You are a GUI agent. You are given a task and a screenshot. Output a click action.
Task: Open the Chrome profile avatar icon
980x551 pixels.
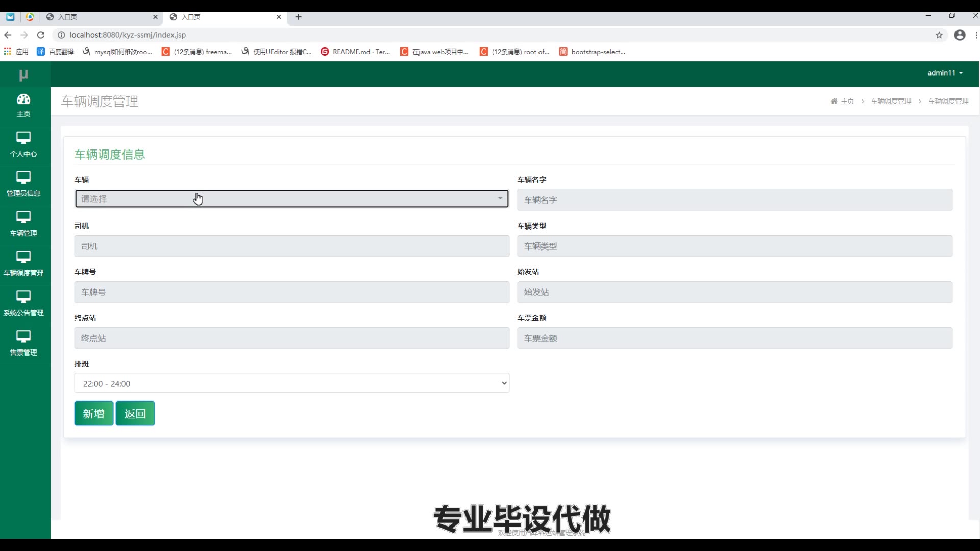pyautogui.click(x=960, y=35)
